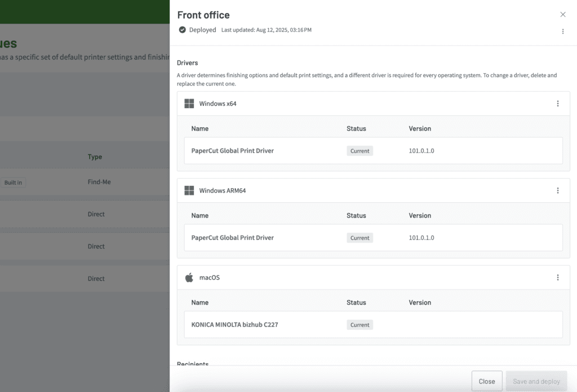Click the Type column header in background table

point(95,157)
